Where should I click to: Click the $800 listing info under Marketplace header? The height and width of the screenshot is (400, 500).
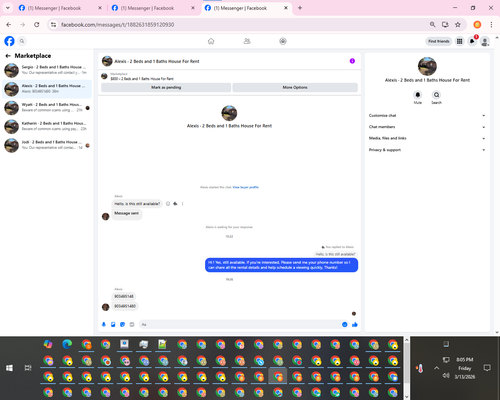142,79
